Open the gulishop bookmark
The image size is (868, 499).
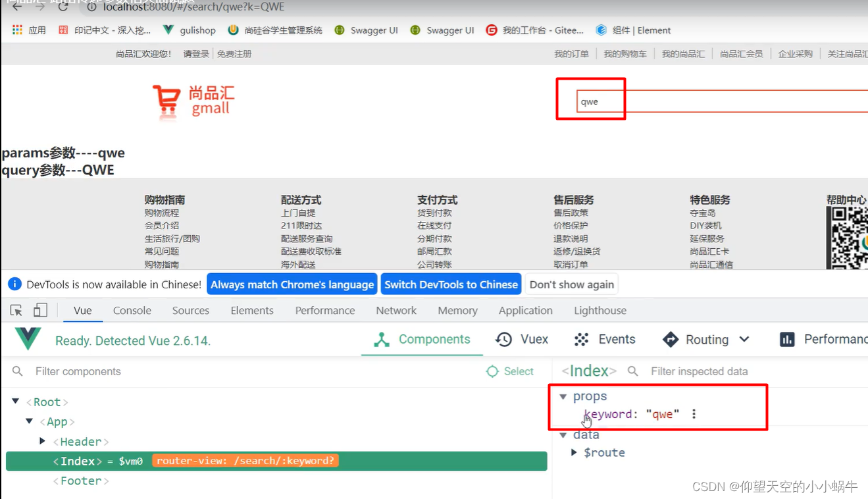coord(190,30)
